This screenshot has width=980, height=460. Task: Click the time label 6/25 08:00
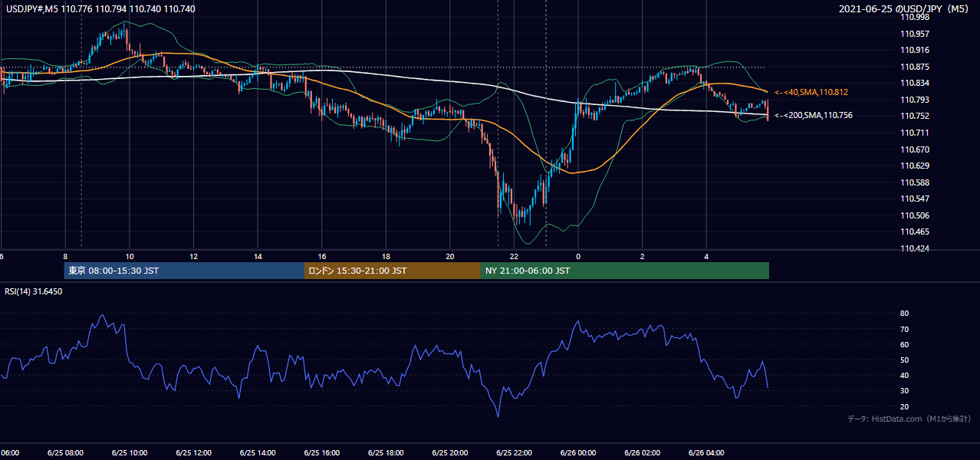[x=64, y=453]
